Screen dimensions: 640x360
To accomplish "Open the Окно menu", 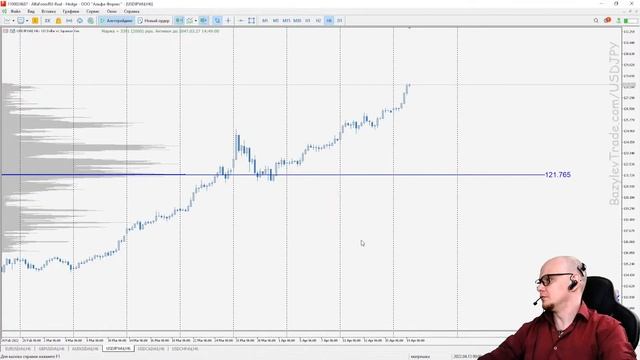I will point(111,11).
